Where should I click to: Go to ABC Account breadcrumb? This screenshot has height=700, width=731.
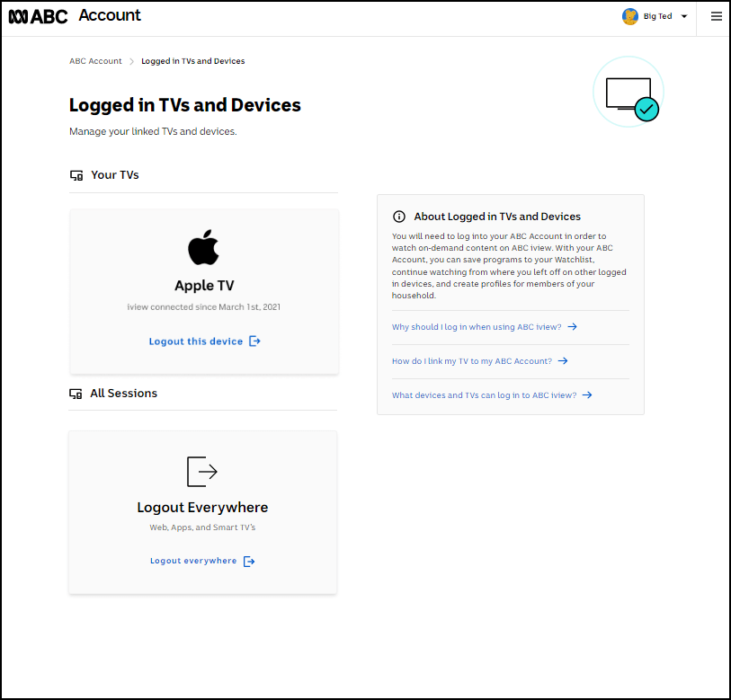coord(95,61)
